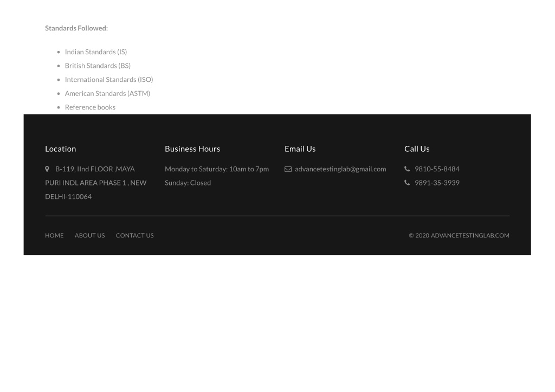Click the phone icon beside 9891-35-3939
Viewport: 555px width, 392px height.
[407, 183]
